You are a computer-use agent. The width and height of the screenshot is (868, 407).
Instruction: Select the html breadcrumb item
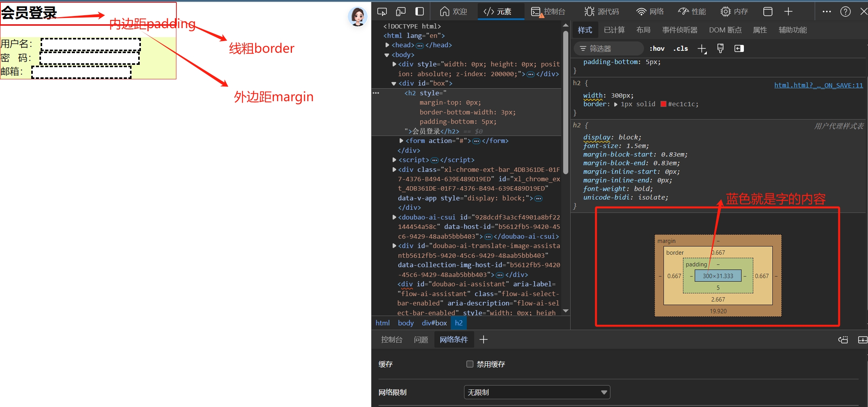382,323
